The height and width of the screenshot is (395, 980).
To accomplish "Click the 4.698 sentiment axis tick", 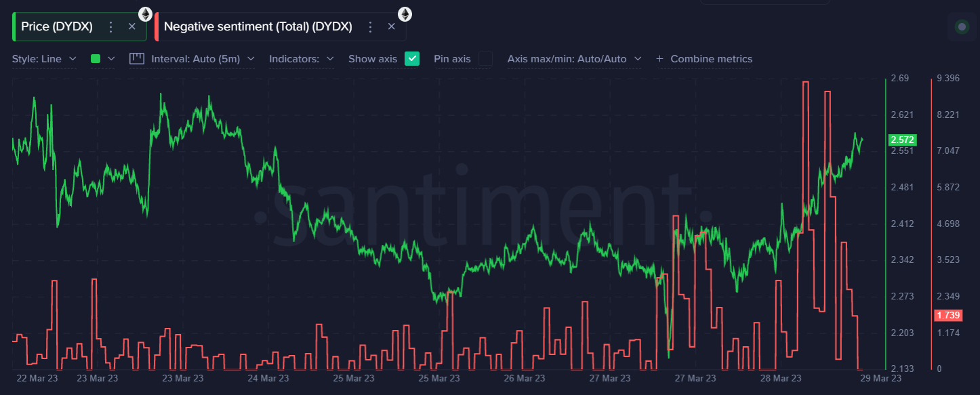I will tap(947, 224).
